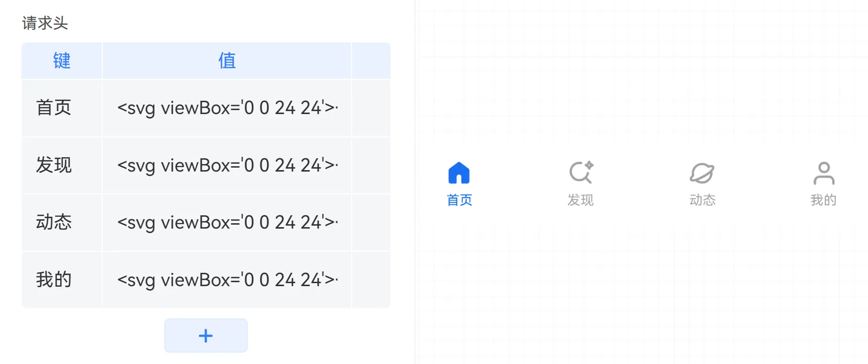Select the blue 首页 home icon
Image resolution: width=868 pixels, height=364 pixels.
pos(459,173)
